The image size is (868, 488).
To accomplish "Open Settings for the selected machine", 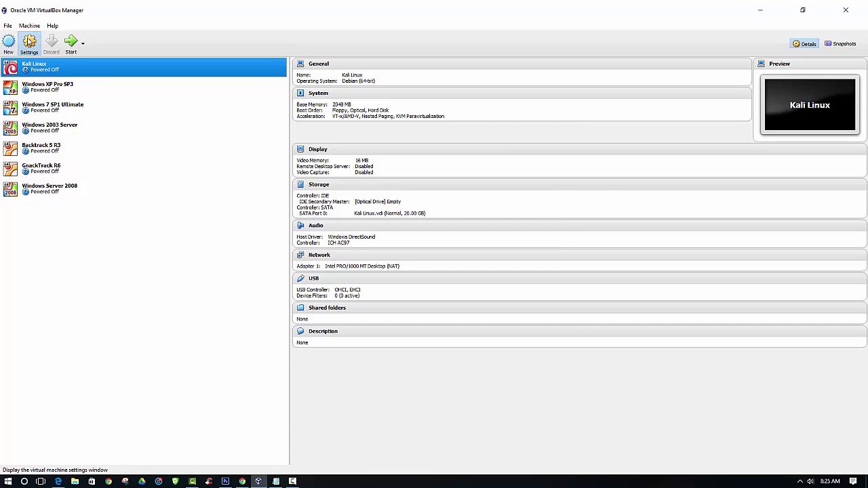I will (29, 44).
